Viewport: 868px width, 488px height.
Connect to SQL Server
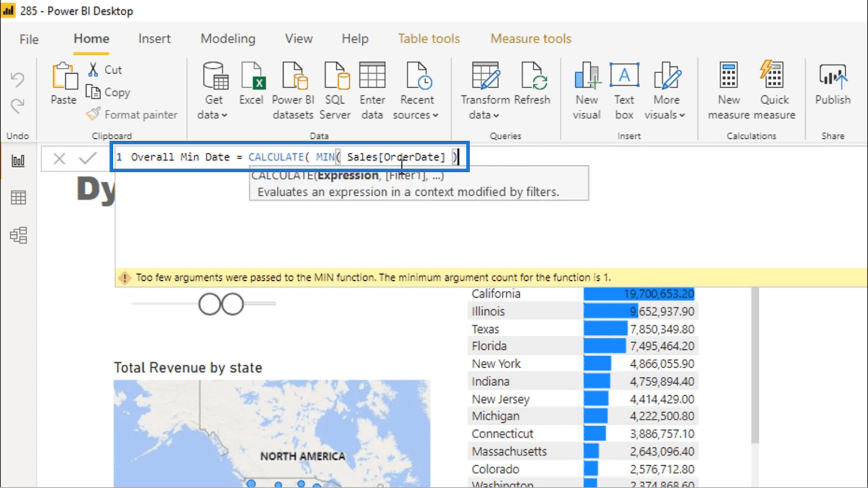point(335,91)
